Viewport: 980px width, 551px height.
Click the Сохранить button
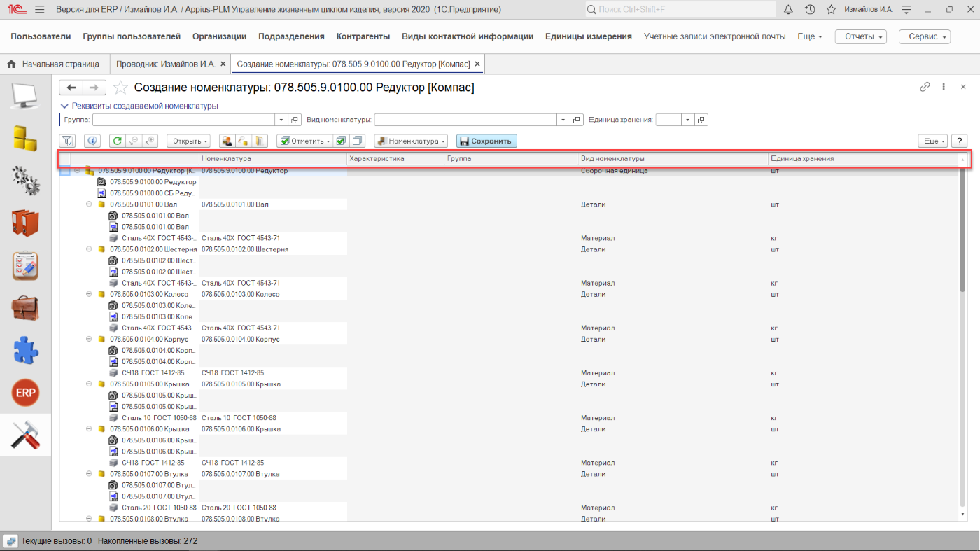pos(486,141)
